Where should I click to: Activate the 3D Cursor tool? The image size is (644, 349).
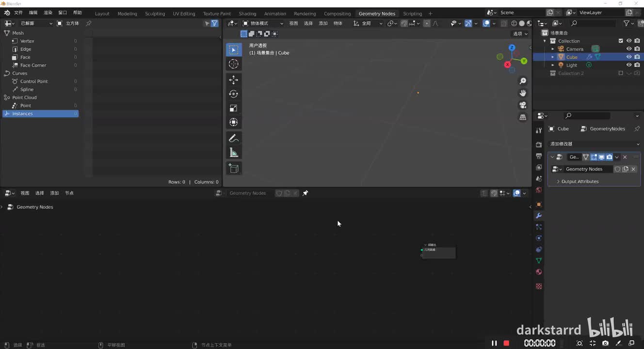(234, 64)
